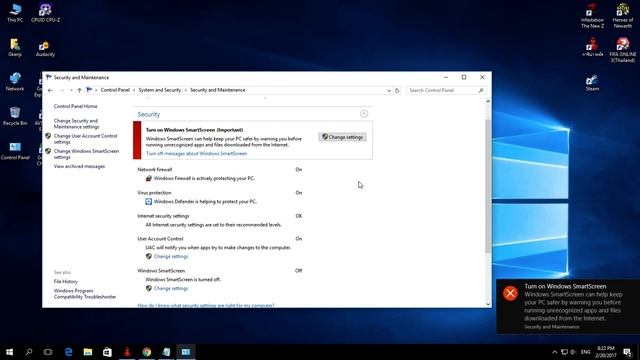The width and height of the screenshot is (640, 360).
Task: Open Action Center notifications icon
Action: [627, 352]
